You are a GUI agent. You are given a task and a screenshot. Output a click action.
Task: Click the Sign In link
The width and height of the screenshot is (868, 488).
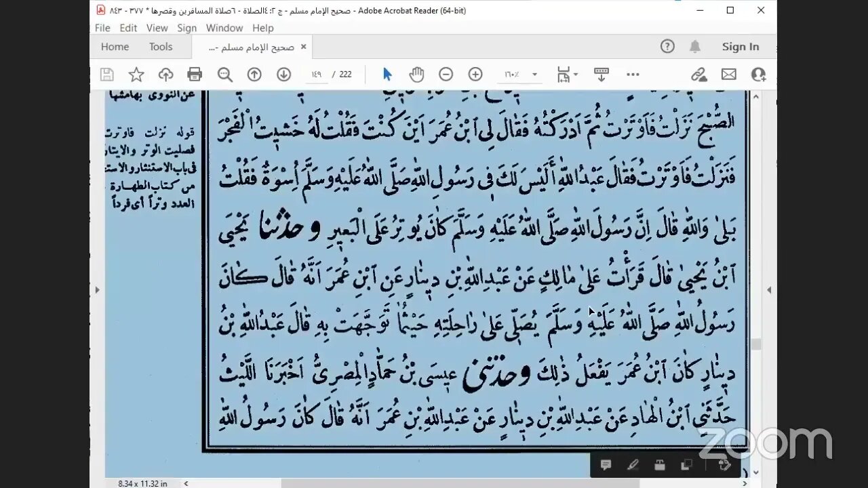[x=741, y=47]
